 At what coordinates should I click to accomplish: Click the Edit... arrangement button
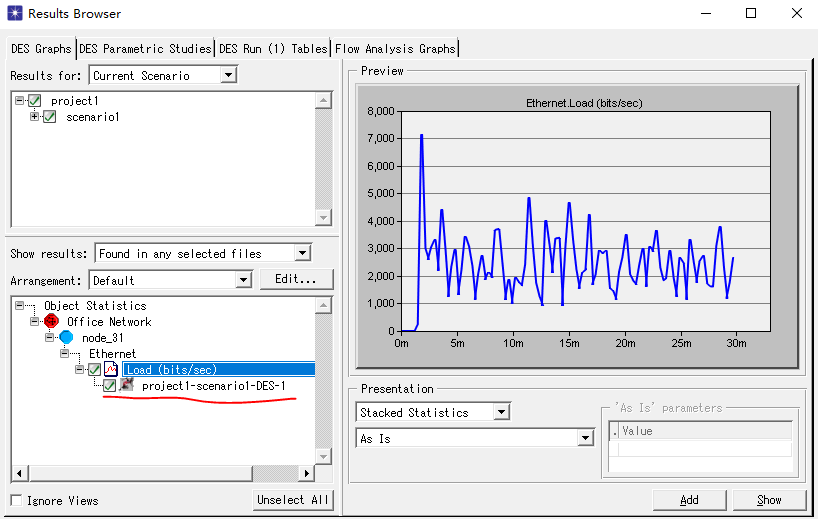point(296,279)
